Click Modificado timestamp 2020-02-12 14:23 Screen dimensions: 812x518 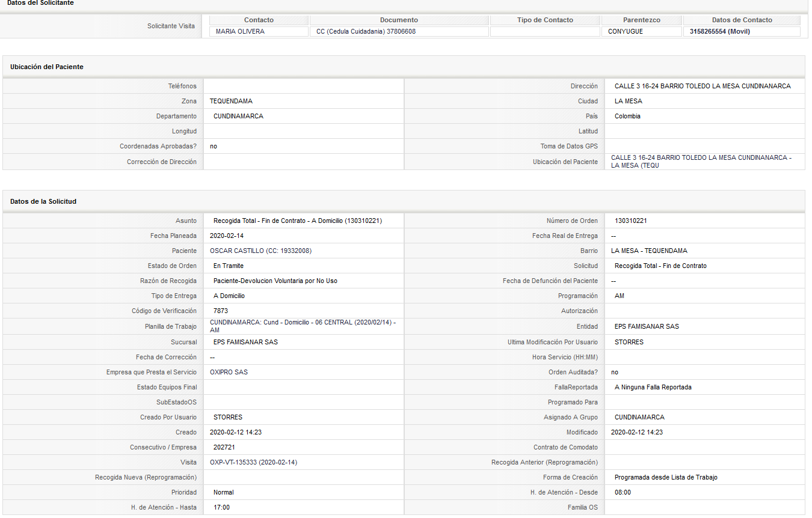(637, 432)
